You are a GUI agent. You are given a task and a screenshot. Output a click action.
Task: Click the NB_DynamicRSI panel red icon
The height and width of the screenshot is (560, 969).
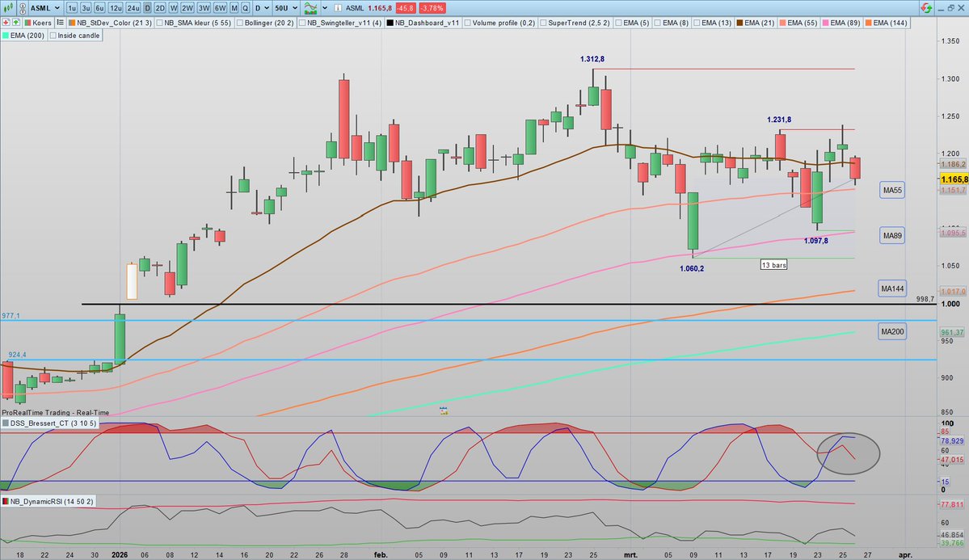click(x=6, y=501)
